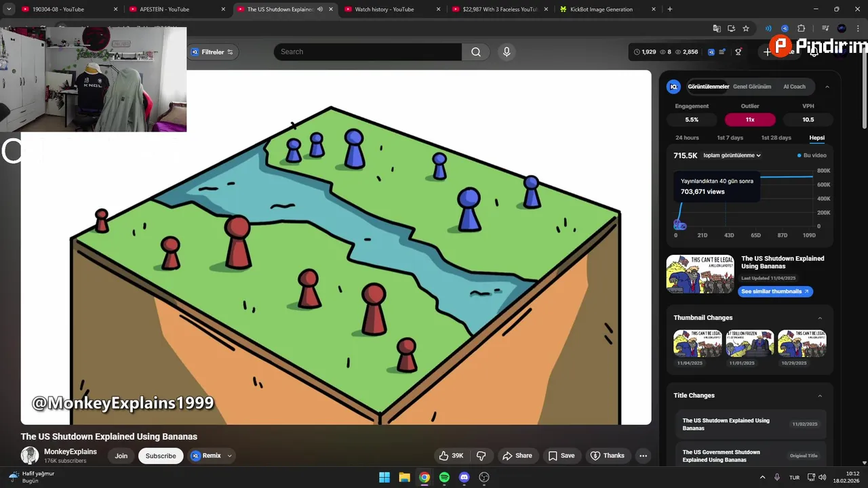This screenshot has width=868, height=488.
Task: Click the Engagement 5.5% pill
Action: point(692,119)
